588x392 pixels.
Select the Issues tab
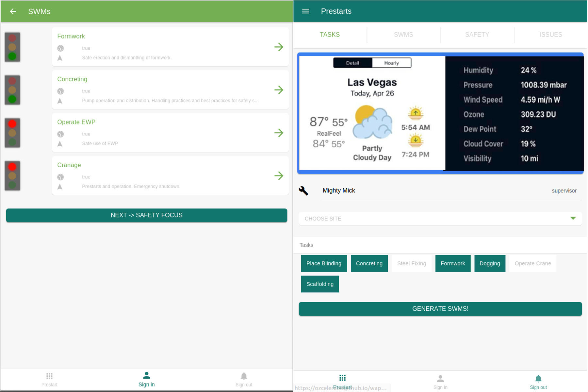550,35
